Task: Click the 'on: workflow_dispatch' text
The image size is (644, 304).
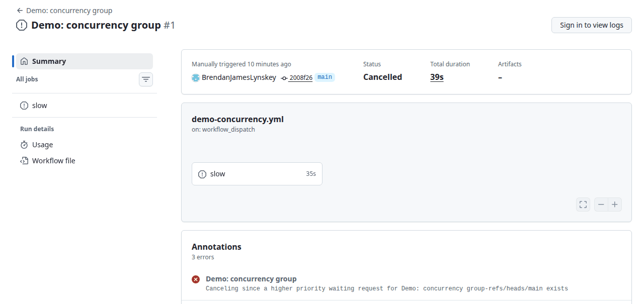Action: [223, 130]
